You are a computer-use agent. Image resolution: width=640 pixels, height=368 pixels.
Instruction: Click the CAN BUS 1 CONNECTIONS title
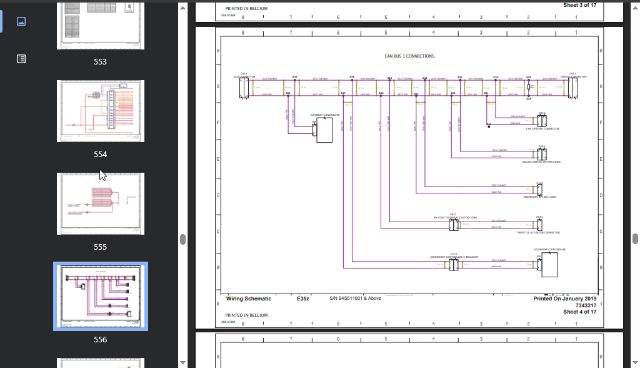click(x=409, y=56)
